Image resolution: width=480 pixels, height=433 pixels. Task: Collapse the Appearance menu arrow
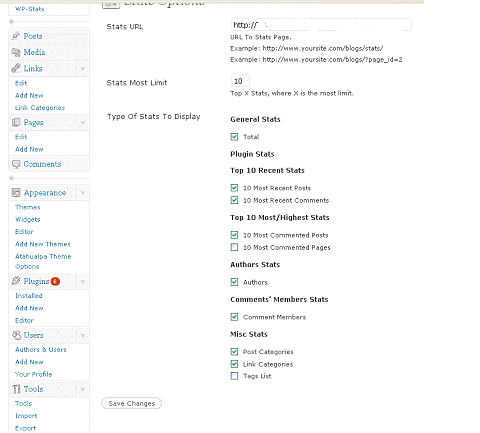(83, 193)
